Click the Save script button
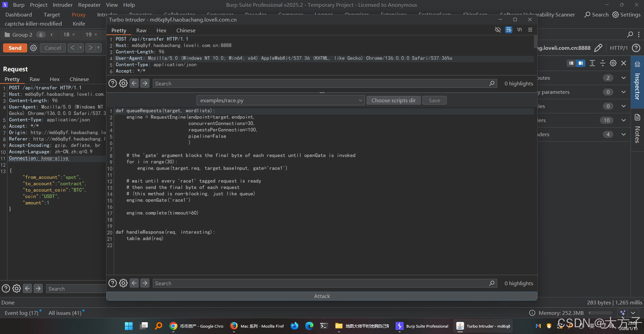The image size is (644, 334). 434,100
